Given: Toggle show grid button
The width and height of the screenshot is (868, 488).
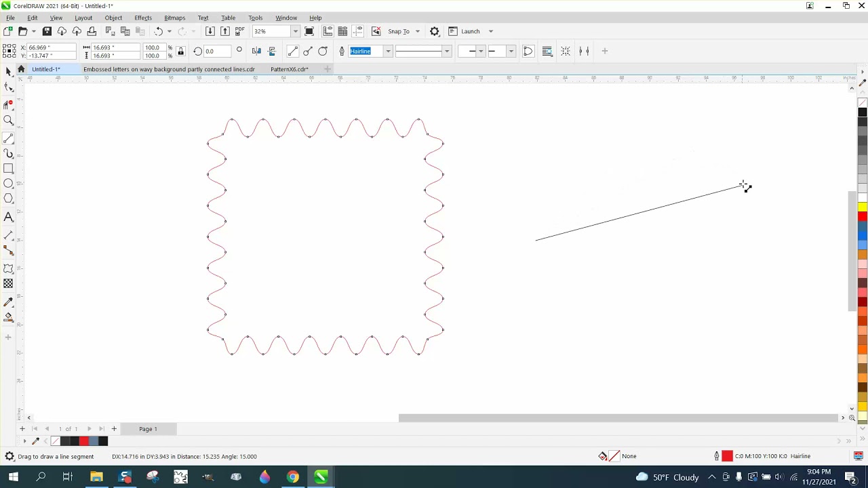Looking at the screenshot, I should click(x=343, y=31).
